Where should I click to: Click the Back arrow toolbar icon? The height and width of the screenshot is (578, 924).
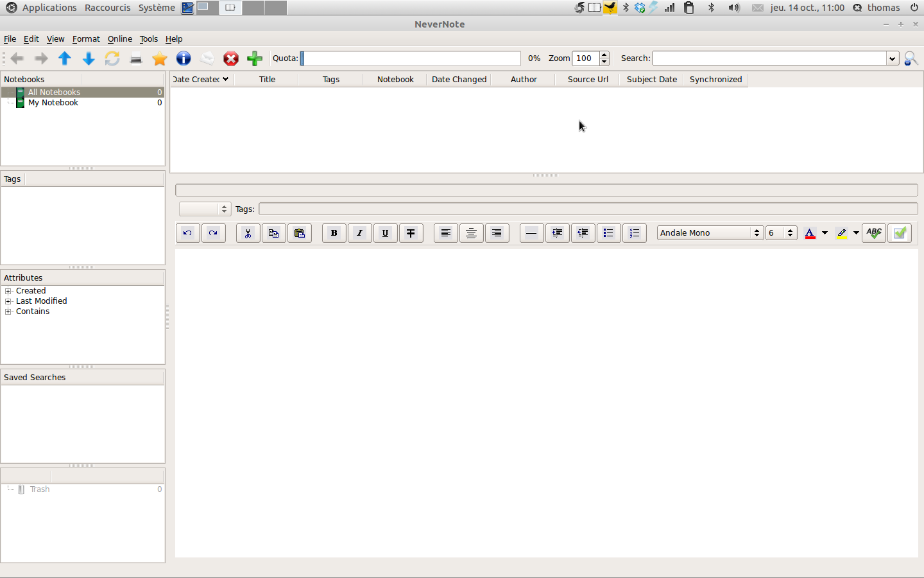(x=17, y=58)
